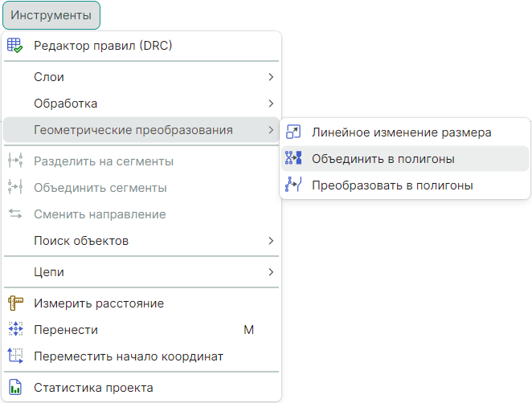Click the Split into segments icon
The height and width of the screenshot is (403, 532).
pyautogui.click(x=15, y=161)
